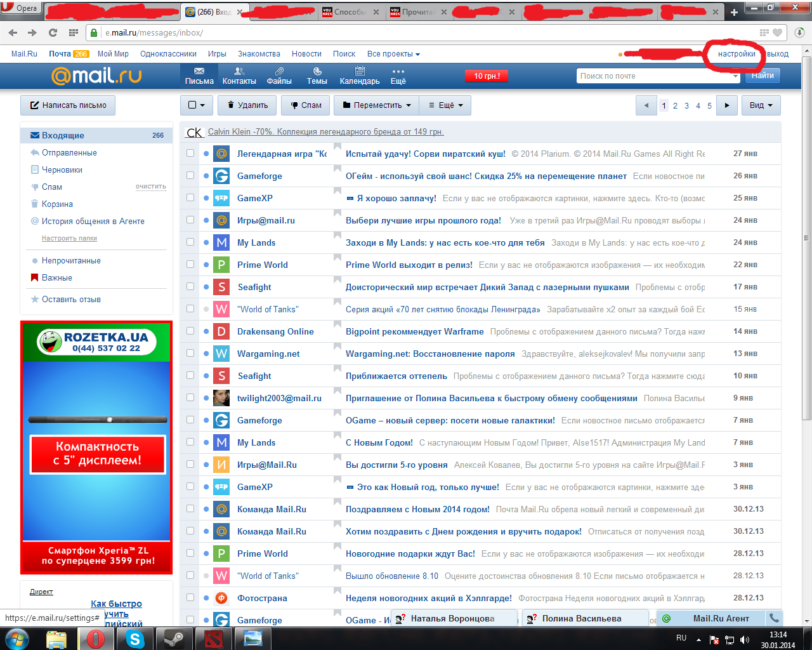Open Steam from the taskbar
The image size is (812, 650).
[173, 639]
